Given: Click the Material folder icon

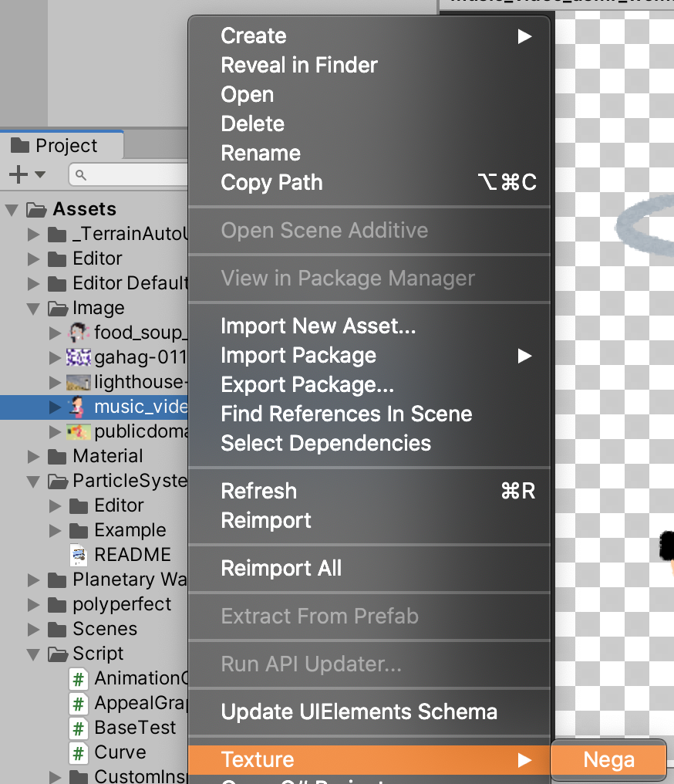Looking at the screenshot, I should 57,456.
